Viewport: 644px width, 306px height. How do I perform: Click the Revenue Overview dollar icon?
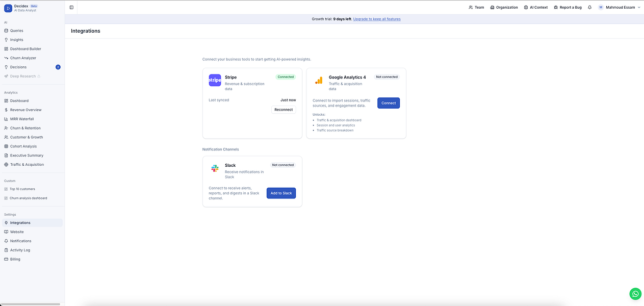tap(6, 110)
